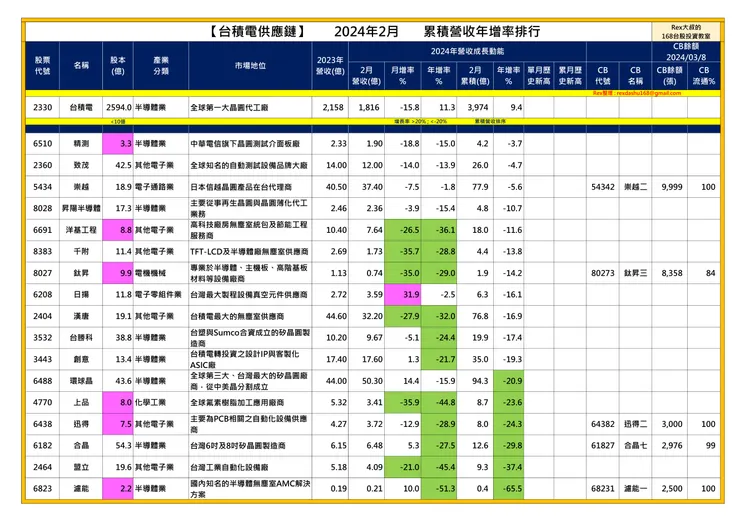Select green cell -44.8 in row 4770
The height and width of the screenshot is (523, 740).
coord(439,402)
